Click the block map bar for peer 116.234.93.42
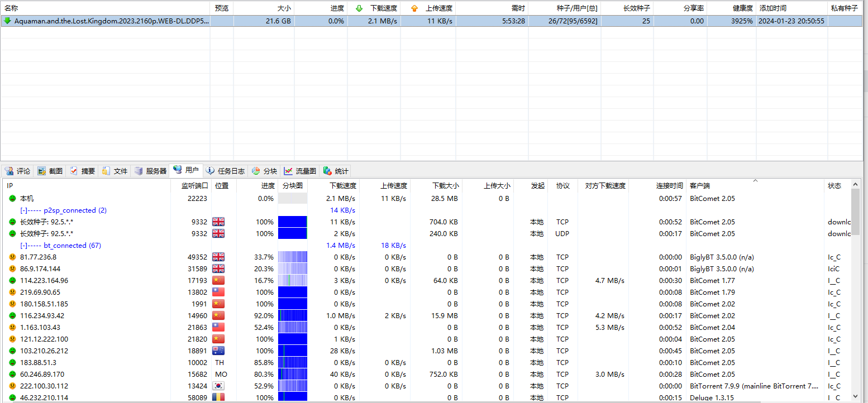 tap(293, 316)
